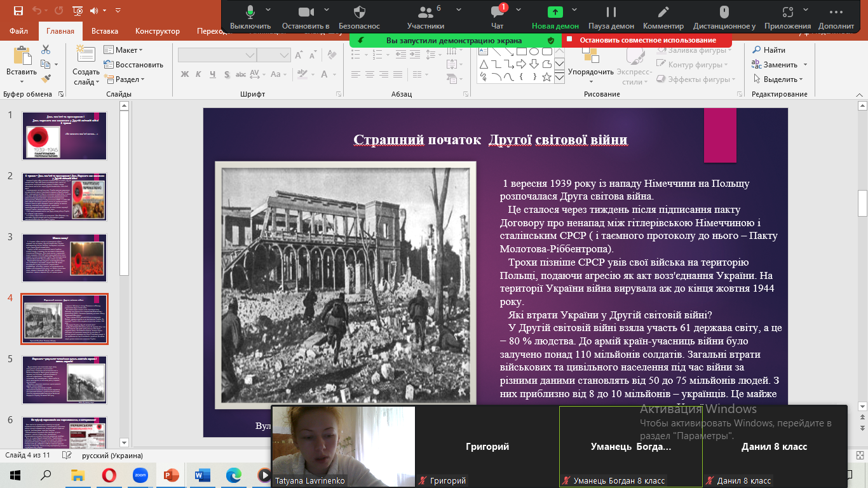
Task: Open the Zoom Приложения icon
Action: pyautogui.click(x=788, y=11)
